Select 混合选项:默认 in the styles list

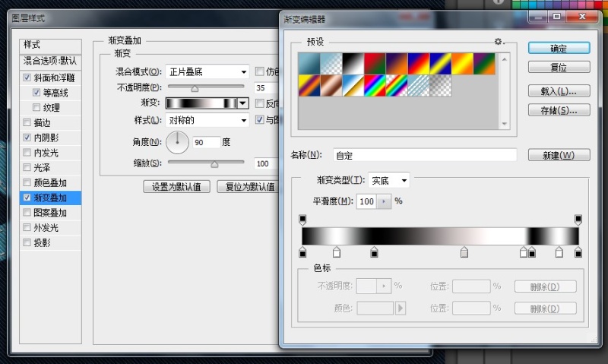(51, 60)
